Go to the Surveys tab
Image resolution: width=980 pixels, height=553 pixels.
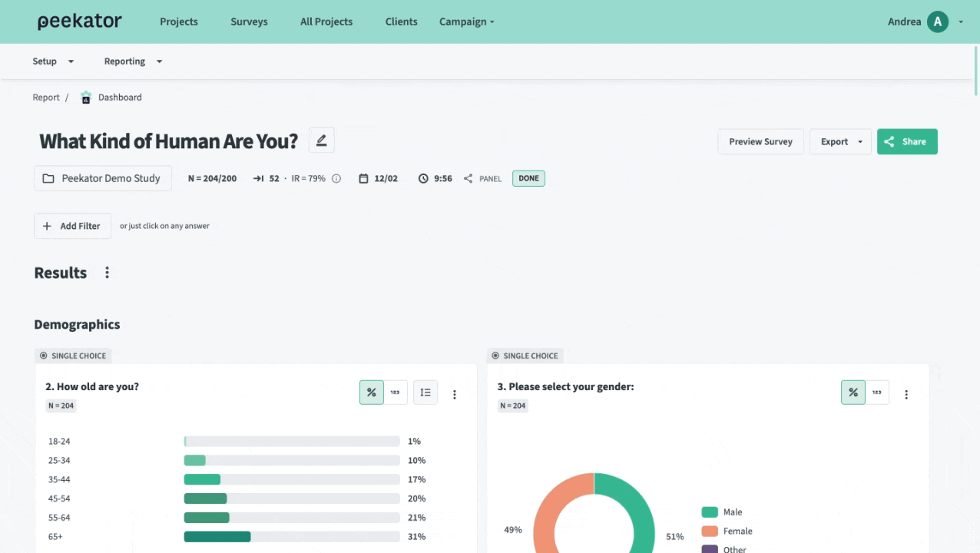point(249,22)
